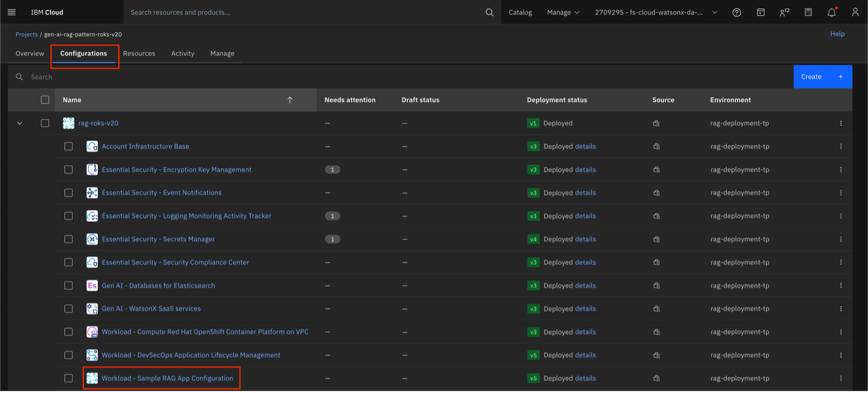Open overflow menu for rag-roks-v20 row

pyautogui.click(x=841, y=123)
